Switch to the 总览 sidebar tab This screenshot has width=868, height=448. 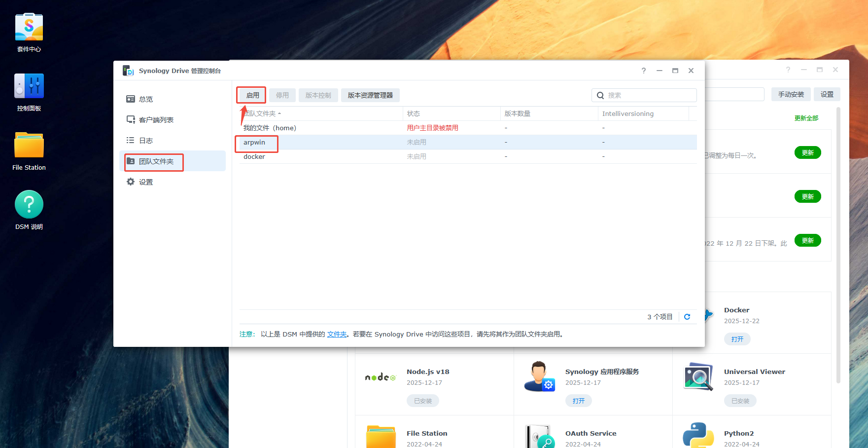(146, 99)
